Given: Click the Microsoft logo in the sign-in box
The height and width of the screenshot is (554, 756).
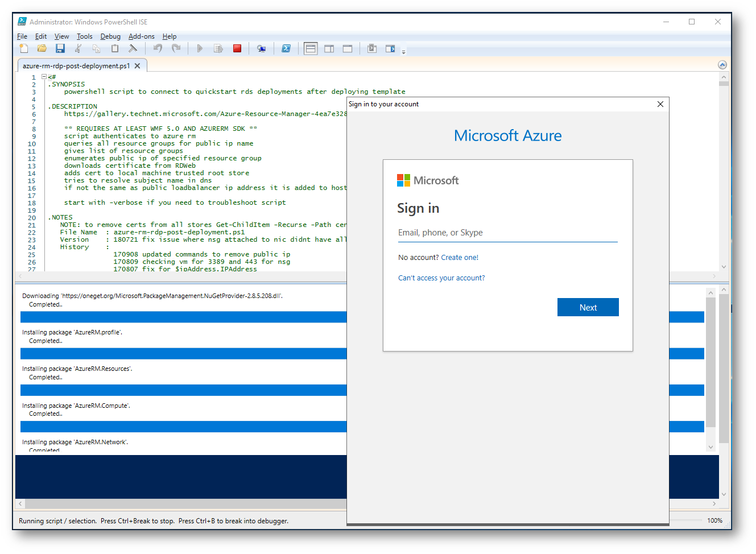Looking at the screenshot, I should pyautogui.click(x=428, y=180).
